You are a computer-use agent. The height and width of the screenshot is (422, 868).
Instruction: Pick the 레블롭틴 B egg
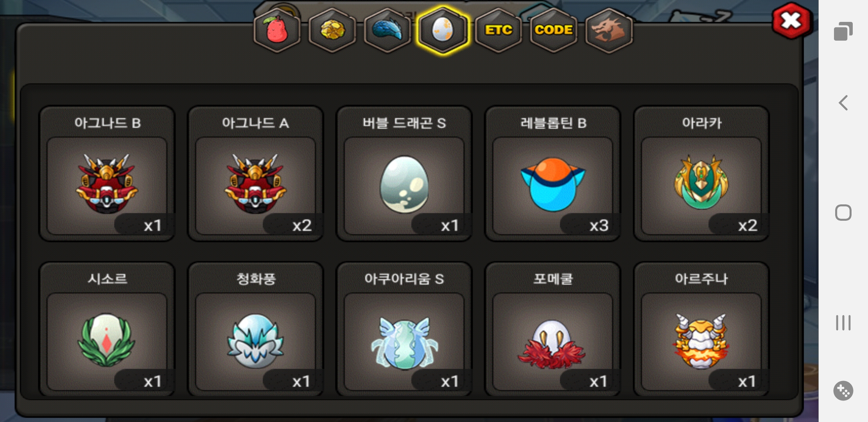click(x=552, y=174)
